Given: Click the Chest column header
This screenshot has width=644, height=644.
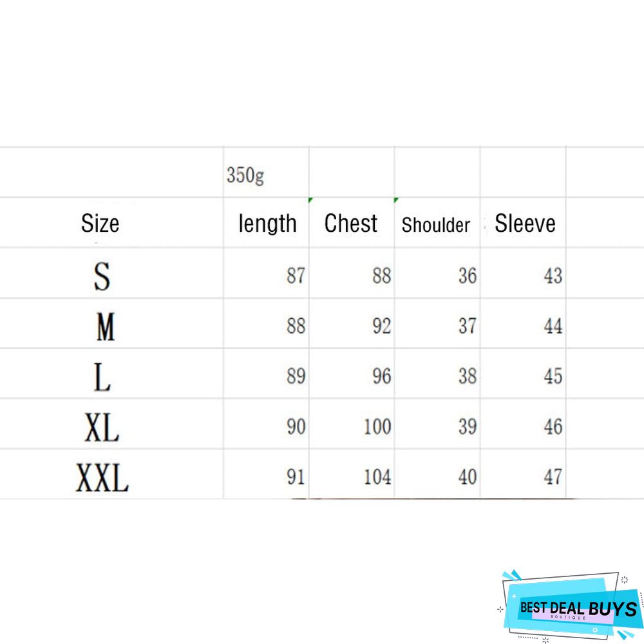Looking at the screenshot, I should [x=351, y=223].
